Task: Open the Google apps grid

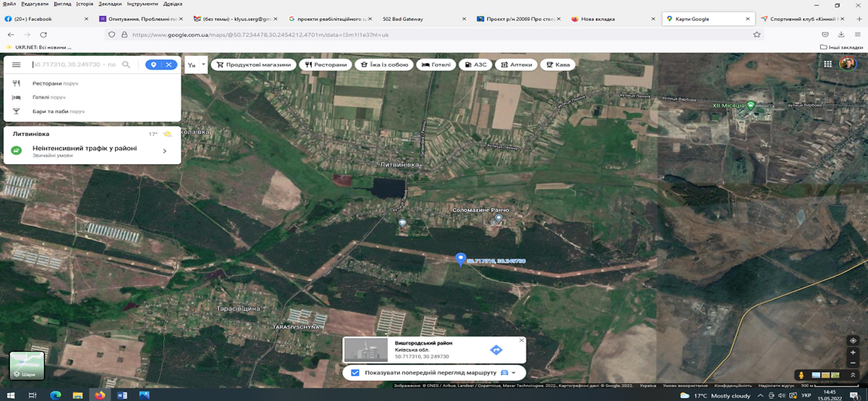Action: tap(827, 64)
